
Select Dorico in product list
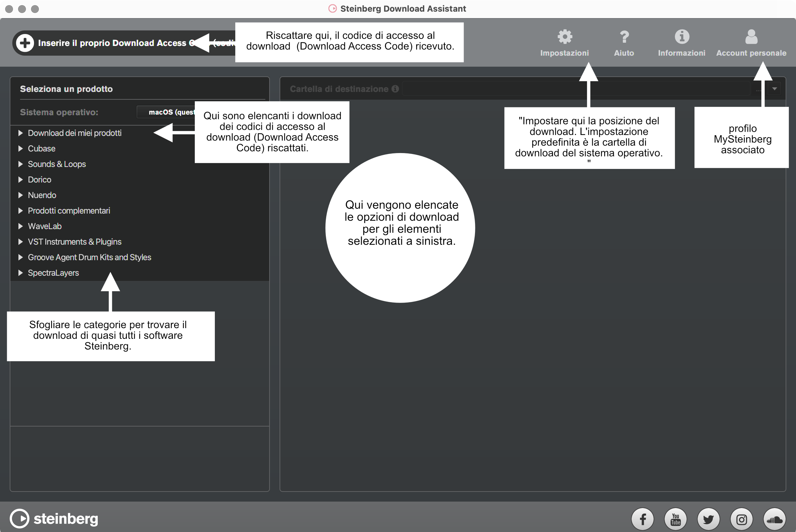tap(39, 180)
